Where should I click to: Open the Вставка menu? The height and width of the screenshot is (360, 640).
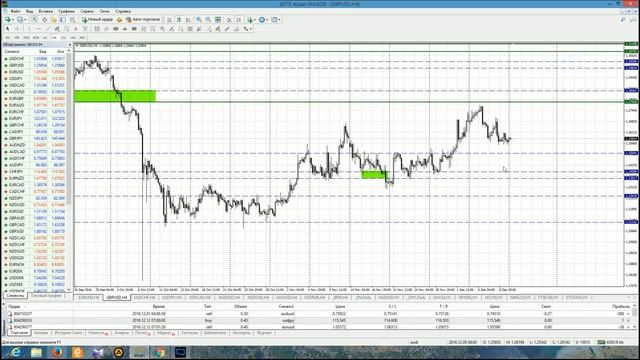(x=46, y=11)
